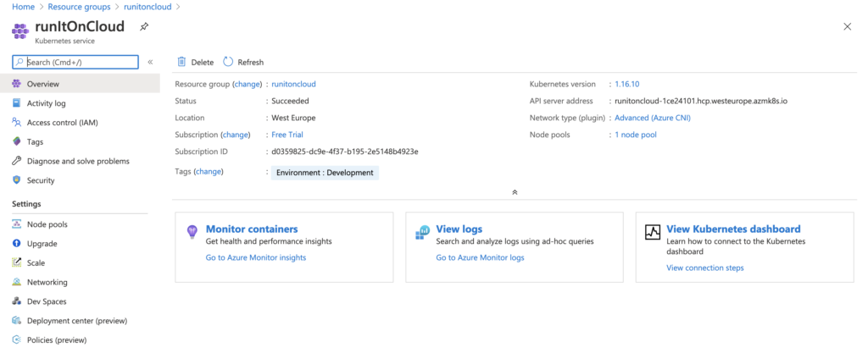Select Networking in Settings menu
Viewport: 868px width, 353px height.
point(47,282)
